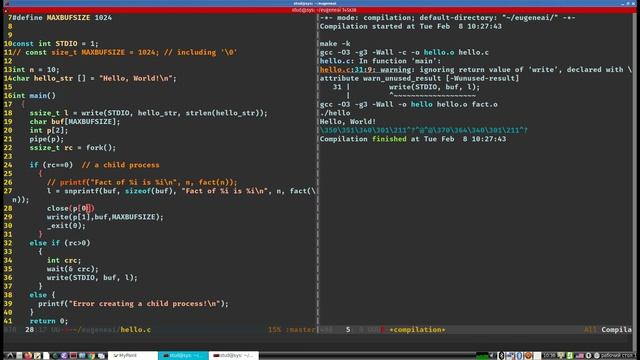Click the green system monitor tray applet

pyautogui.click(x=482, y=356)
